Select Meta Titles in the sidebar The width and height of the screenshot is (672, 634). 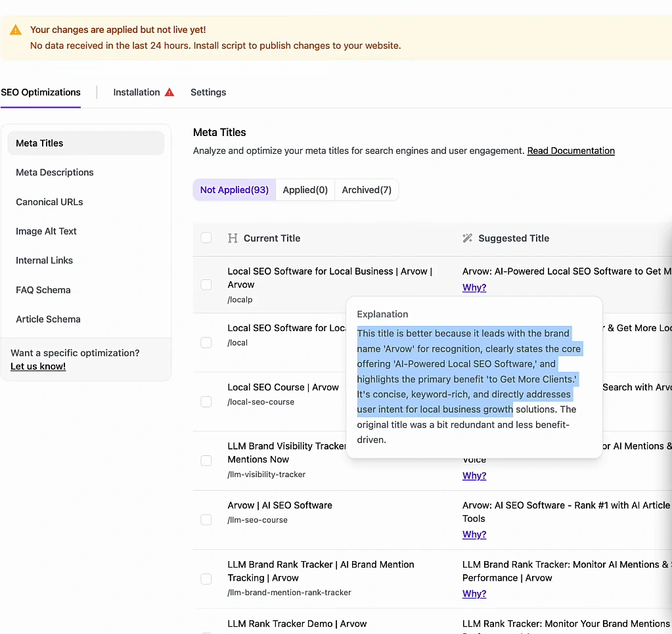85,143
